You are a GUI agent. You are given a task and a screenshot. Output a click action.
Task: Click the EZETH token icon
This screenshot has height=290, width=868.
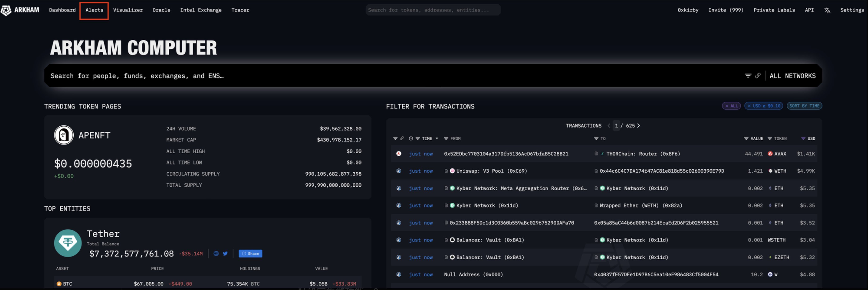click(770, 257)
